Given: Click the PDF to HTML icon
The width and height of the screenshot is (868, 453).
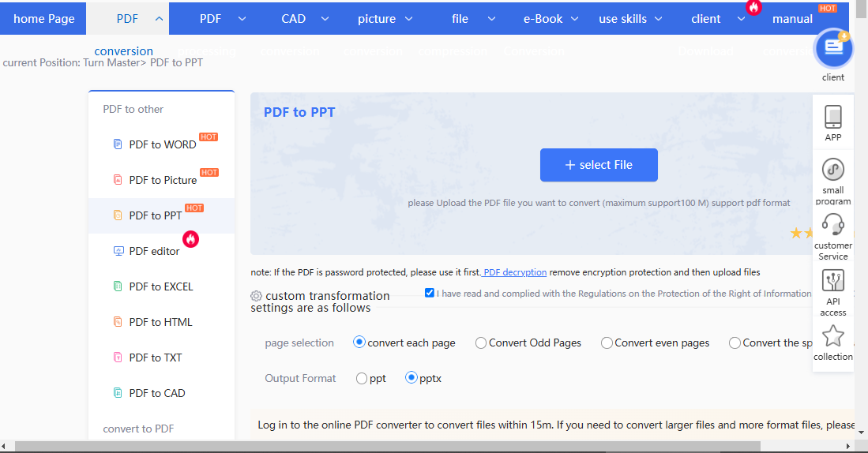Looking at the screenshot, I should (118, 321).
